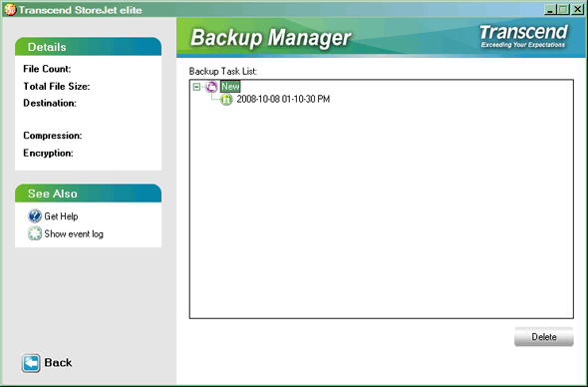Click the Details panel header
This screenshot has width=588, height=387.
click(x=88, y=47)
